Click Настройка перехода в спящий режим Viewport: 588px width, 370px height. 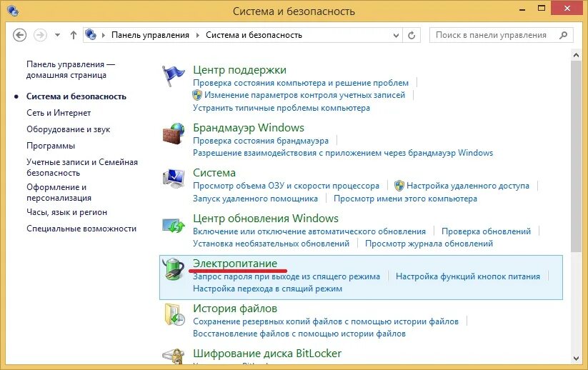[267, 289]
